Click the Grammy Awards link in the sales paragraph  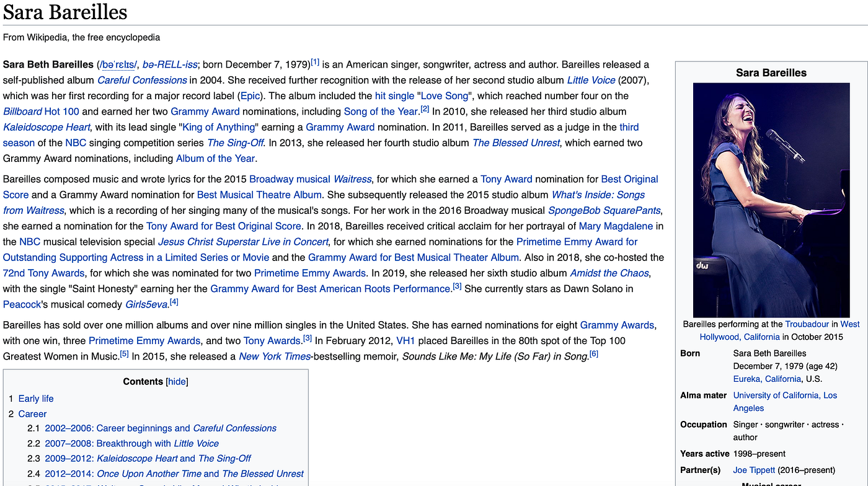(617, 325)
